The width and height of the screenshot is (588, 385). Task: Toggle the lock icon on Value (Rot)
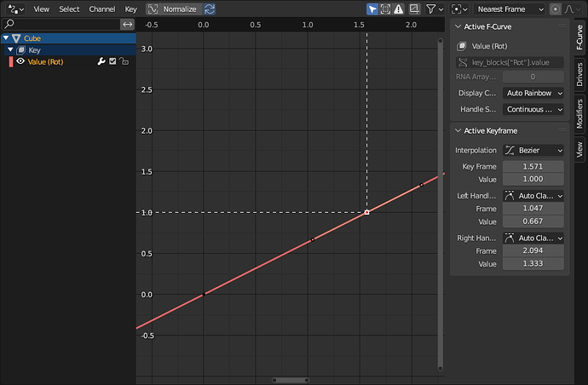124,61
